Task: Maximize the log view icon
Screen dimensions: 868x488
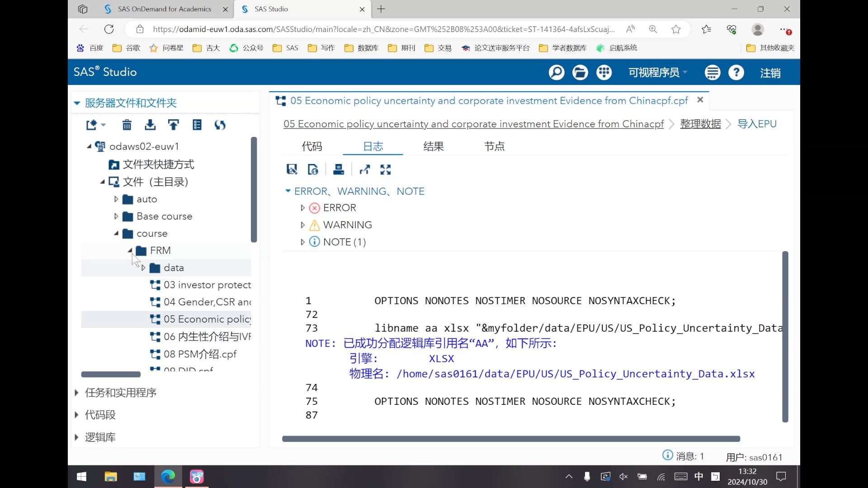Action: 386,169
